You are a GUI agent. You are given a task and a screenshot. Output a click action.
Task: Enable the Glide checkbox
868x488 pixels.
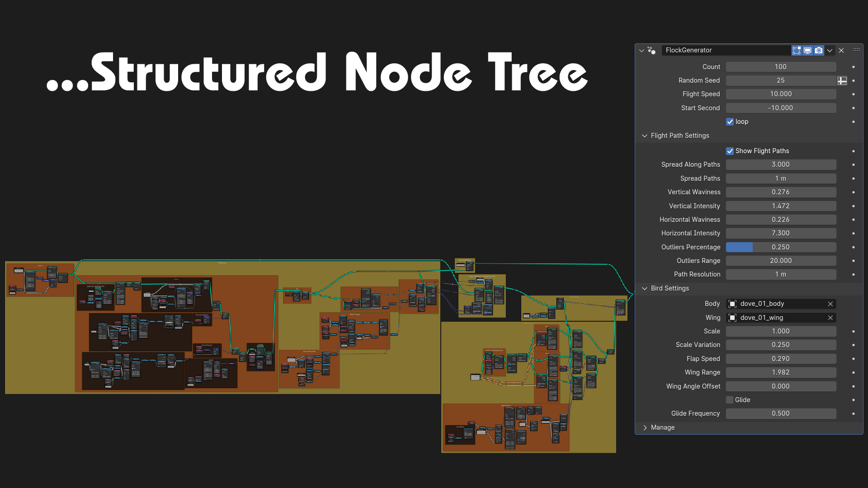coord(729,399)
